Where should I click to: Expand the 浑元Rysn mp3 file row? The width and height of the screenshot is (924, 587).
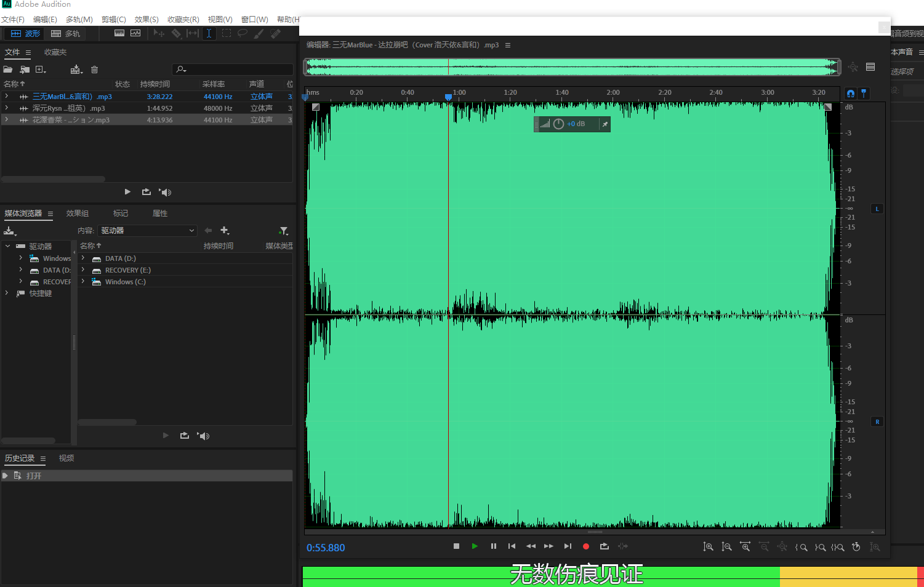point(7,108)
